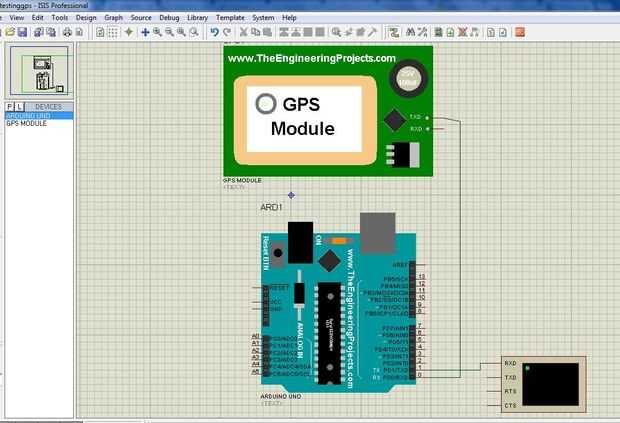620x423 pixels.
Task: Select ARDUINO UNO in the devices list
Action: (39, 116)
